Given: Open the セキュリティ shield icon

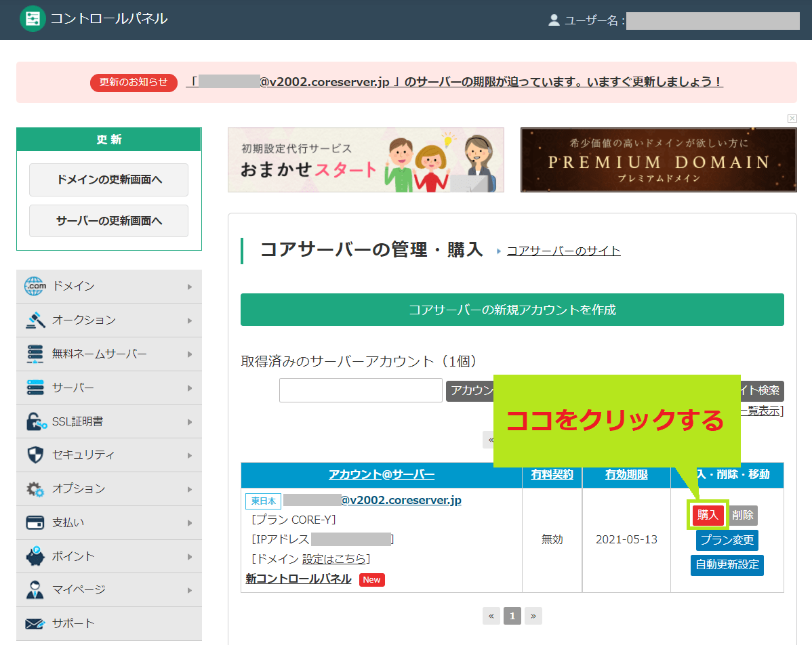Looking at the screenshot, I should 31,455.
